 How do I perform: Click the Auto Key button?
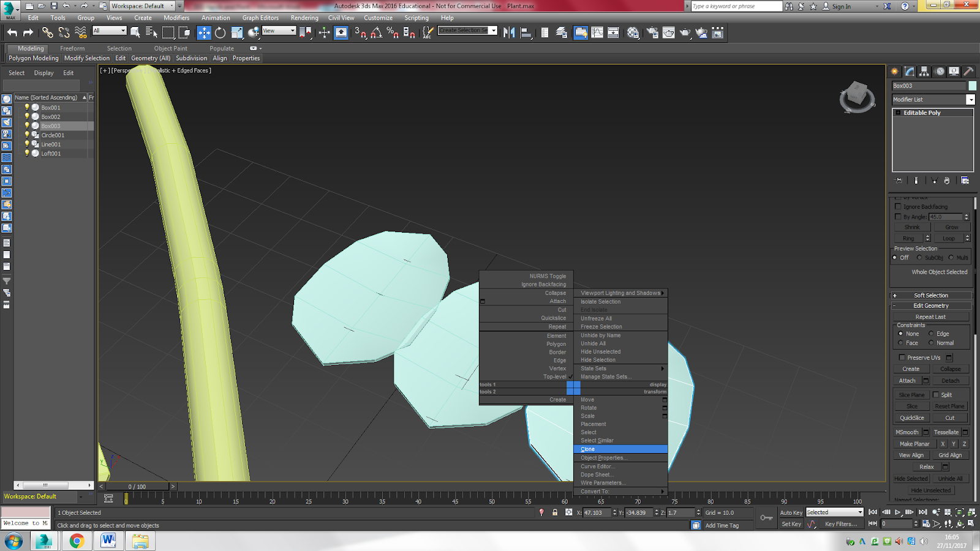pos(791,513)
